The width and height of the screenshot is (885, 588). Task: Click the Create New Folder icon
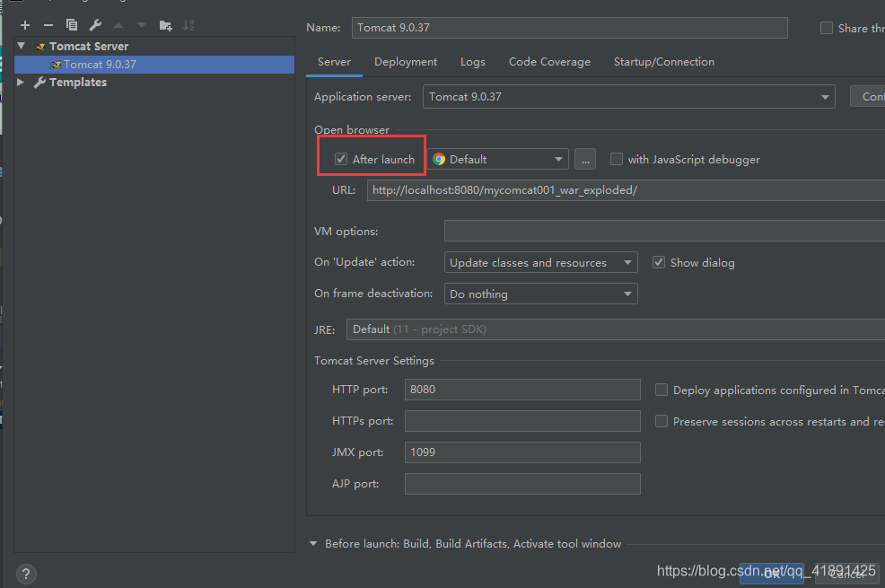[165, 25]
